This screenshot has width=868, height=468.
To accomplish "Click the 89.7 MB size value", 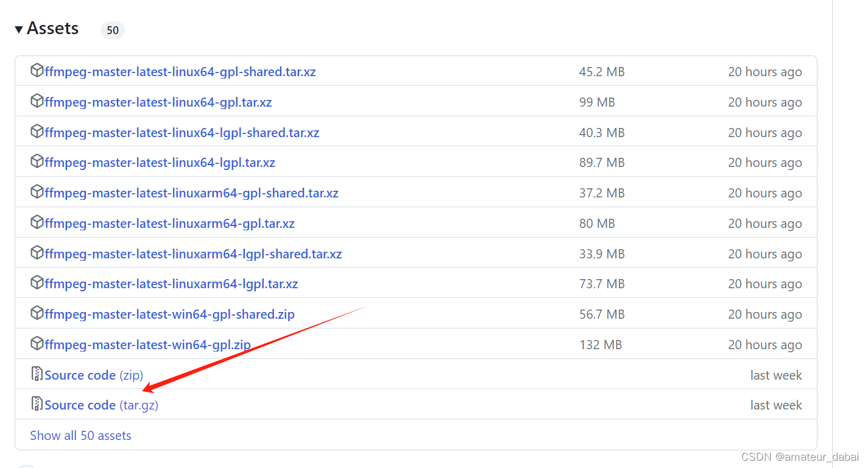I will tap(602, 163).
